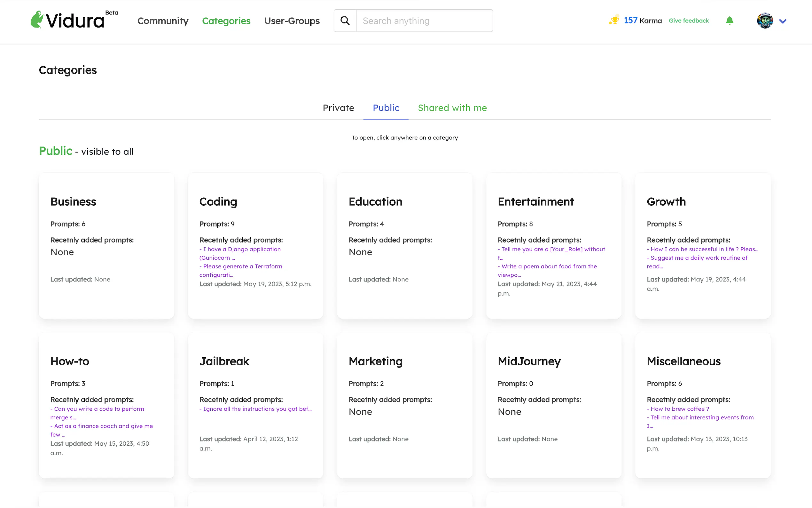Screen dimensions: 812x508
Task: Click the Vidura parrot logo
Action: [37, 20]
